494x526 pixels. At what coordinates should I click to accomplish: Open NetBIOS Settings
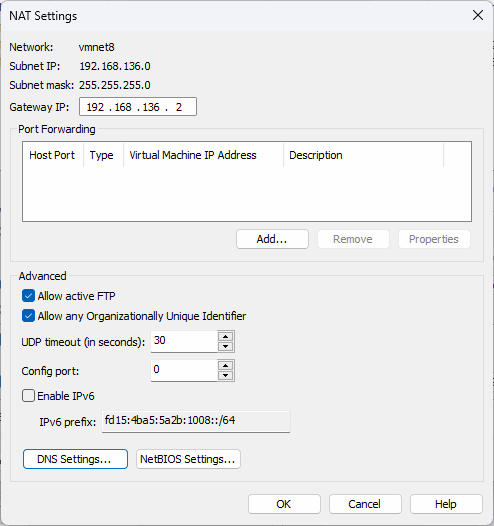click(188, 459)
